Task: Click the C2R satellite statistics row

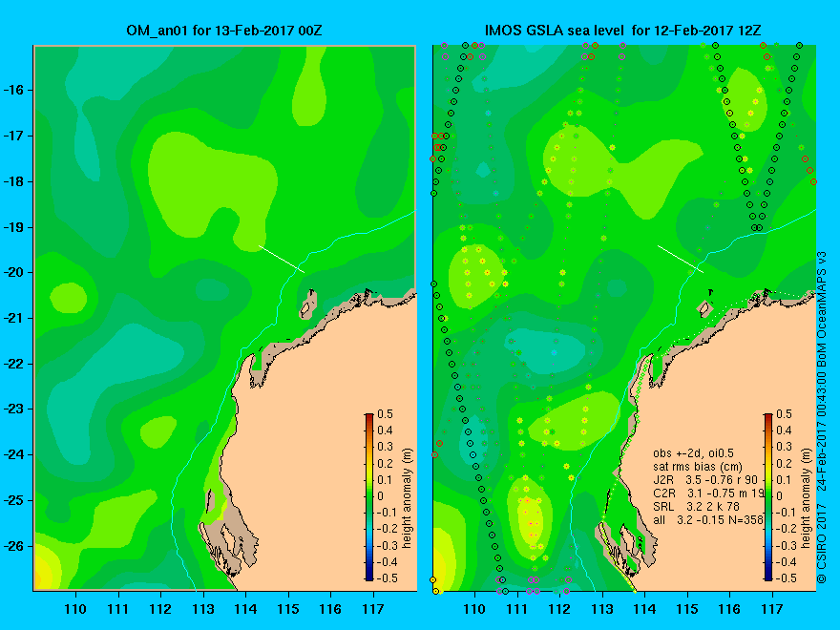Action: click(708, 493)
